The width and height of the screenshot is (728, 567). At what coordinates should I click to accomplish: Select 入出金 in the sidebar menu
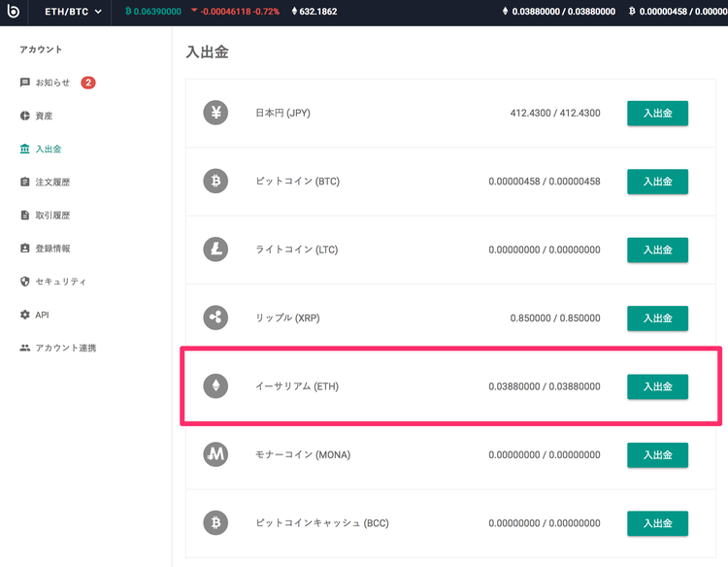tap(49, 149)
